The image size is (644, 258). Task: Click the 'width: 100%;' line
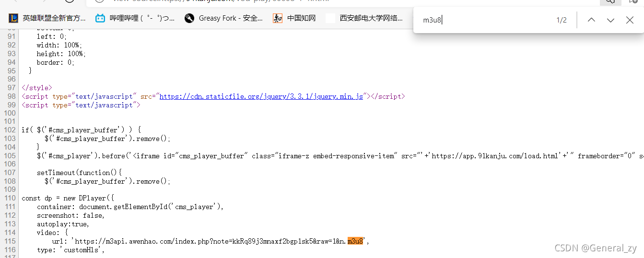click(x=59, y=45)
